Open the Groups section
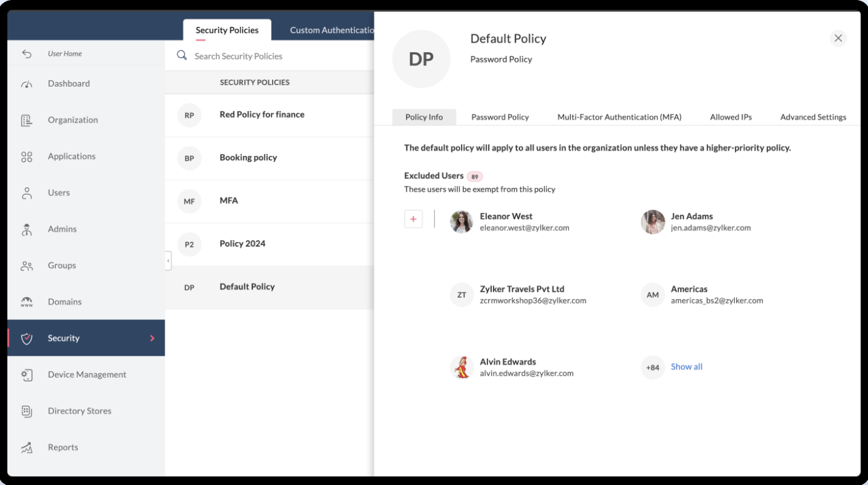This screenshot has height=485, width=868. tap(62, 265)
